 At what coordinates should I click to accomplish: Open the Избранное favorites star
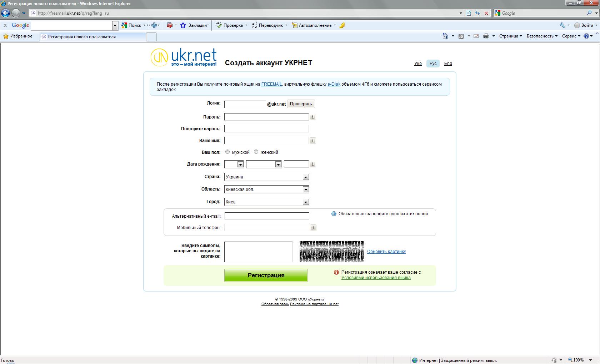(17, 36)
